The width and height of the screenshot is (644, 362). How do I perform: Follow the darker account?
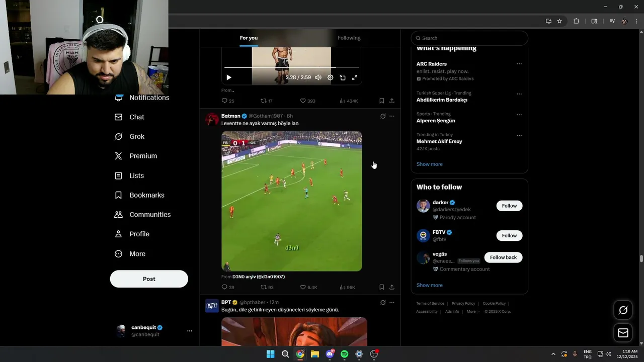click(509, 206)
